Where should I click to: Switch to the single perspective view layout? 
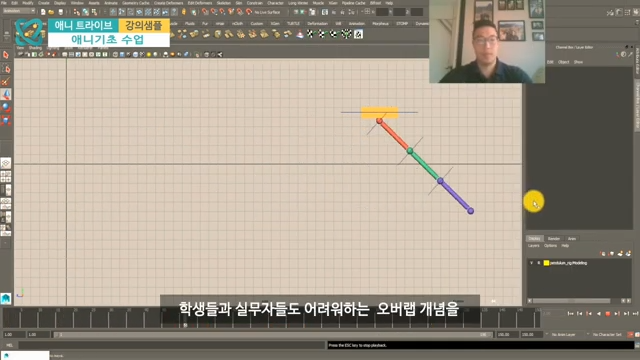point(6,164)
